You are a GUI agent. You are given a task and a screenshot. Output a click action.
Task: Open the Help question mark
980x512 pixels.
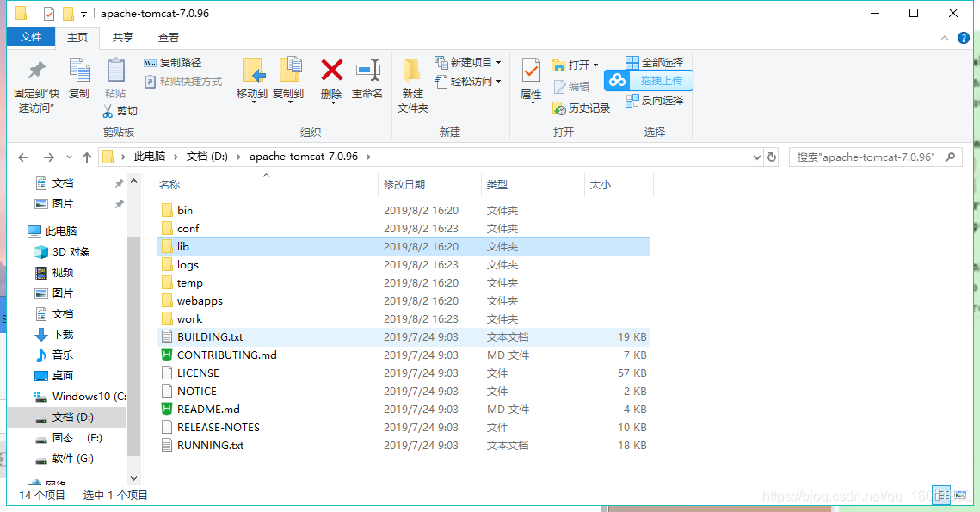click(x=964, y=38)
